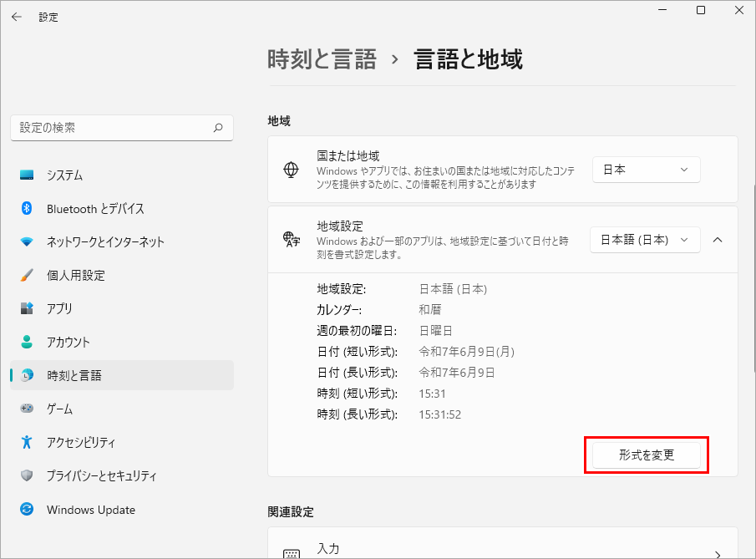Click the vertical scrollbar thumb

754,280
